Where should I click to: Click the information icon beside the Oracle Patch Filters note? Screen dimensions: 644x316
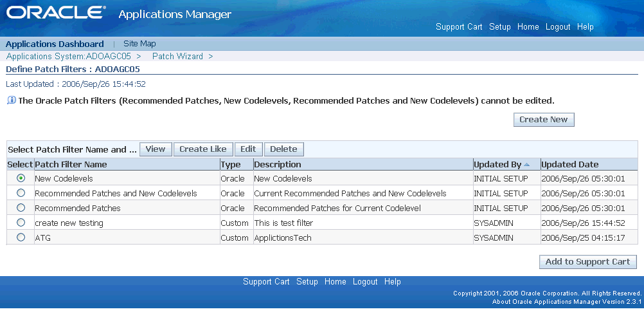pyautogui.click(x=12, y=100)
